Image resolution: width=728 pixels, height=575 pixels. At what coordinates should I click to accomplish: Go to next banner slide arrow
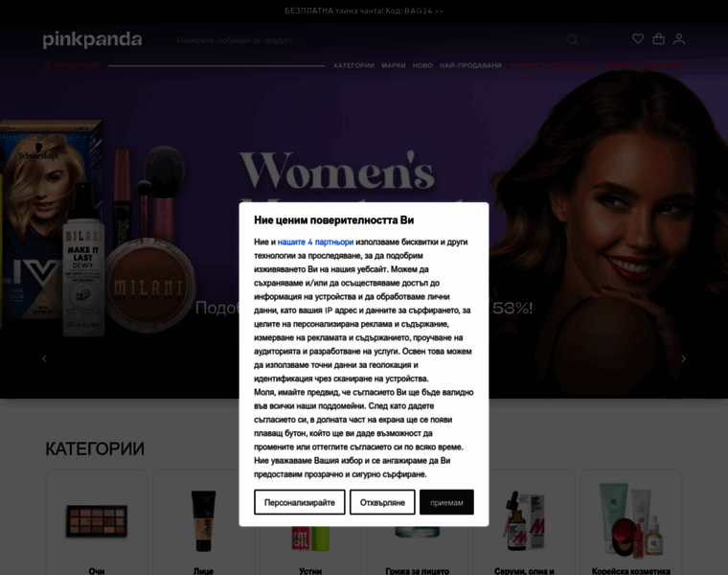[x=683, y=358]
